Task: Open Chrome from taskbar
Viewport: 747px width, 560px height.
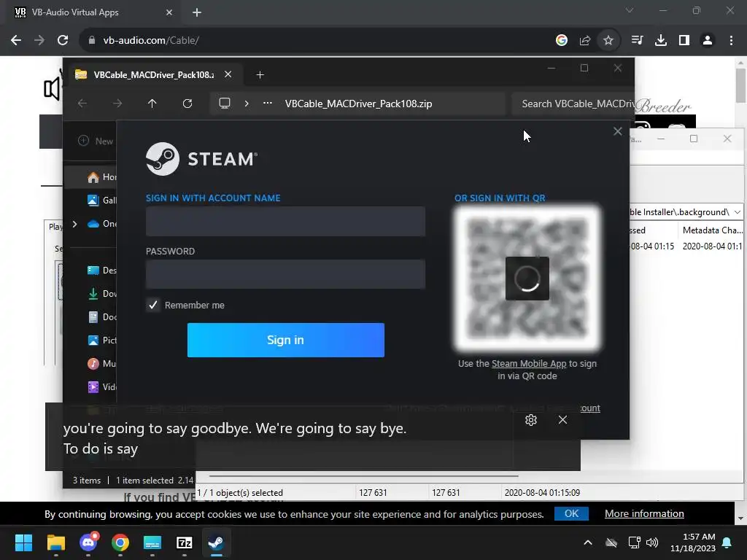Action: (x=120, y=542)
